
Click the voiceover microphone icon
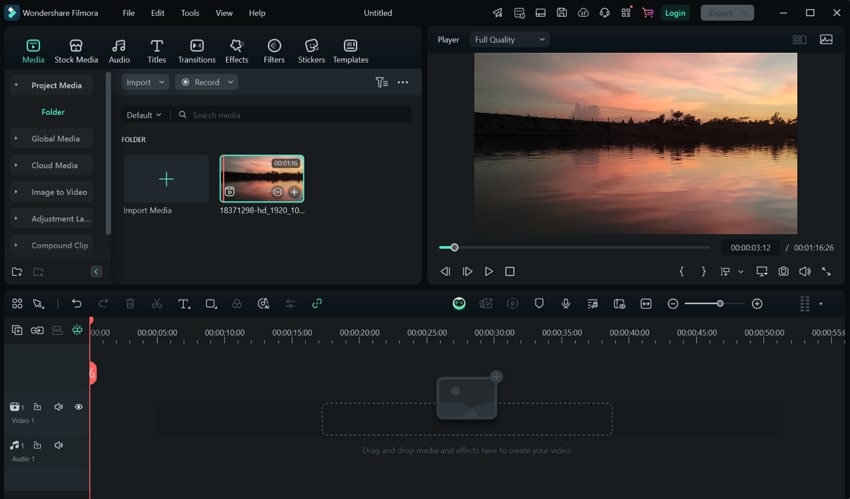pyautogui.click(x=565, y=304)
